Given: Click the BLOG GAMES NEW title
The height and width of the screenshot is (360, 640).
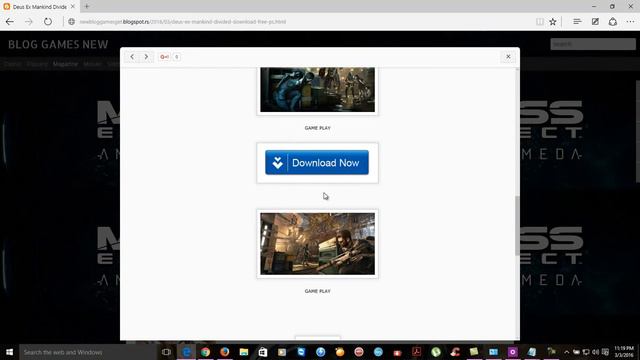Looking at the screenshot, I should tap(58, 44).
